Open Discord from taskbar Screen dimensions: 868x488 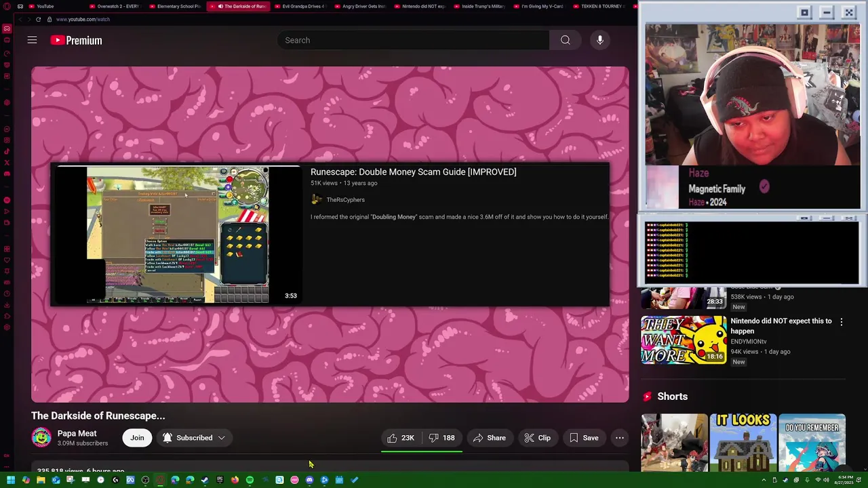tap(309, 480)
